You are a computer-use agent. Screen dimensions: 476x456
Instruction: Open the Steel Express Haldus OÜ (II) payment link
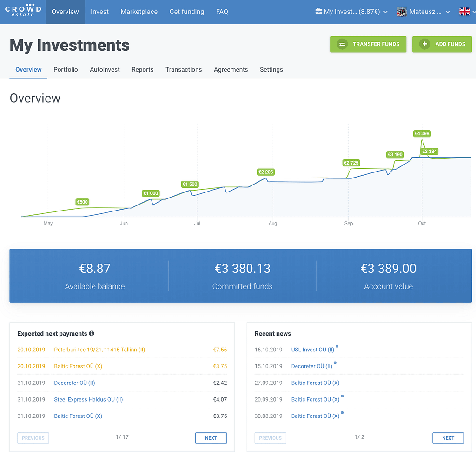click(x=88, y=399)
